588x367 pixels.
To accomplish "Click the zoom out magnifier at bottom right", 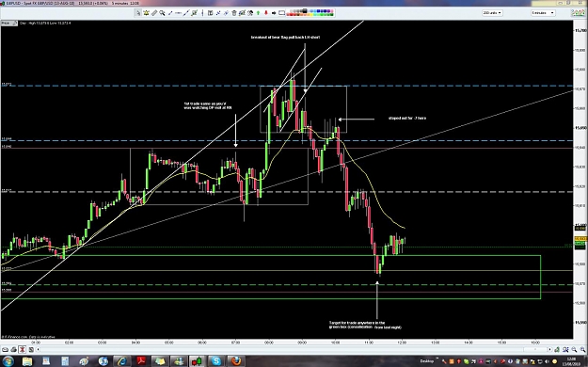I will pos(574,350).
